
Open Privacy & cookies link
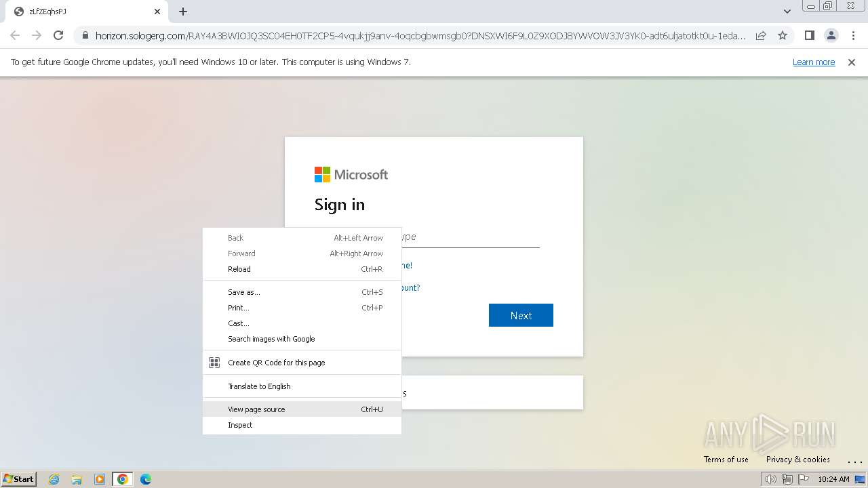(x=797, y=460)
